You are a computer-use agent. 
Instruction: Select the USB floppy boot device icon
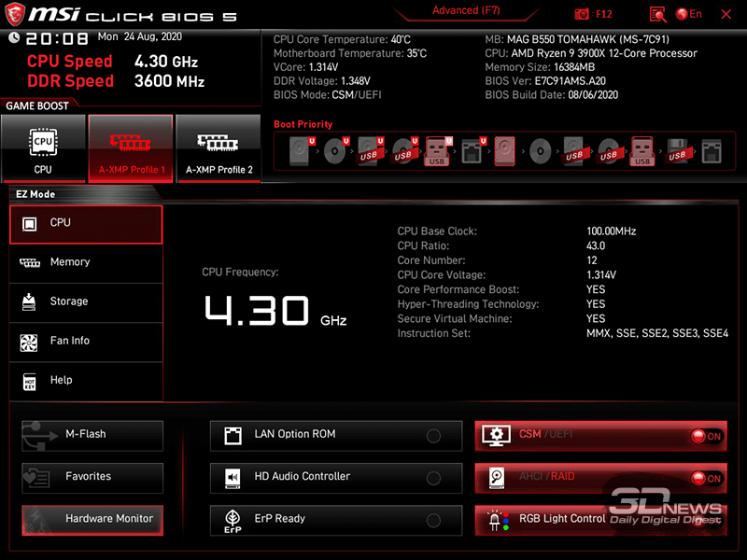click(x=678, y=151)
